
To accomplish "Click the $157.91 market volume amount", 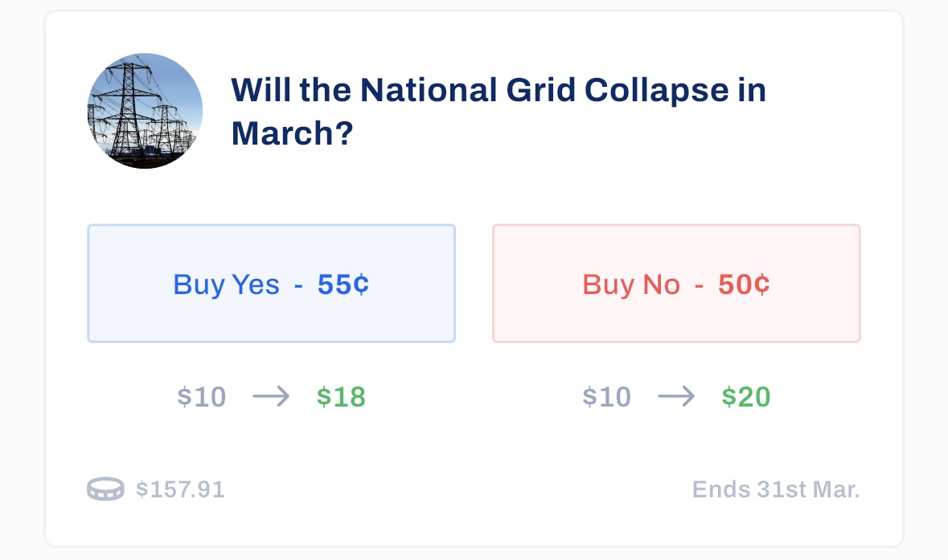I will coord(180,489).
